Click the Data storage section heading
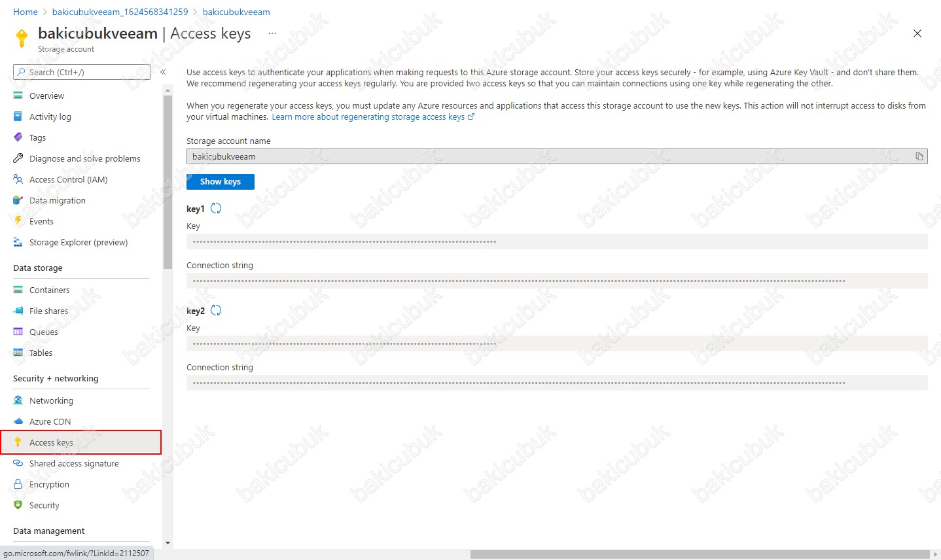Image resolution: width=941 pixels, height=560 pixels. 38,268
